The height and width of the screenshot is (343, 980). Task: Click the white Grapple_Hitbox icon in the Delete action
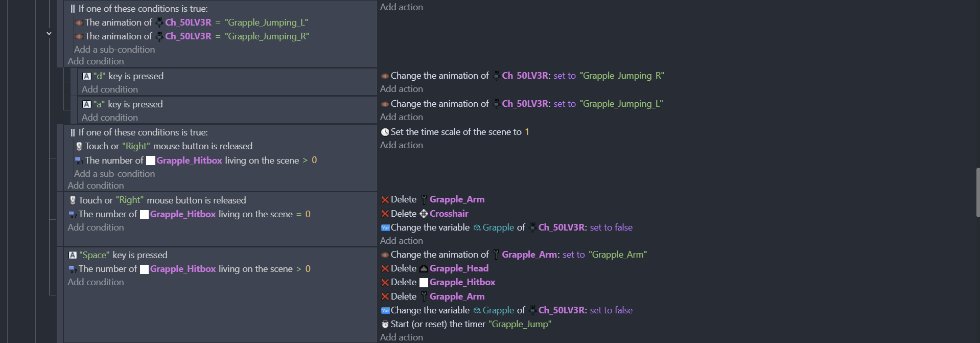pyautogui.click(x=424, y=283)
